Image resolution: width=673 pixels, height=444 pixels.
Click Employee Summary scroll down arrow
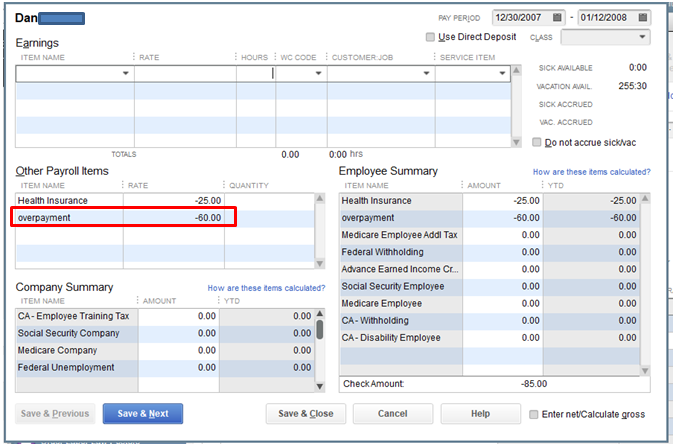click(645, 370)
